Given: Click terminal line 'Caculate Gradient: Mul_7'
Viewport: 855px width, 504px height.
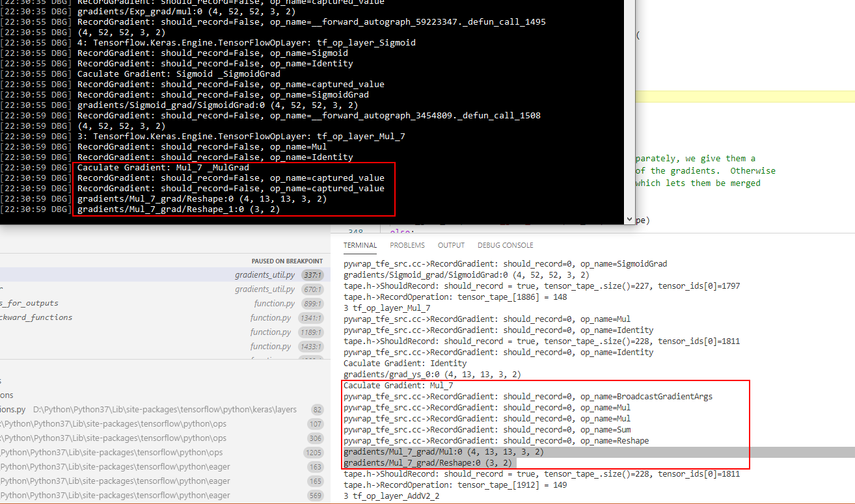Looking at the screenshot, I should [398, 386].
